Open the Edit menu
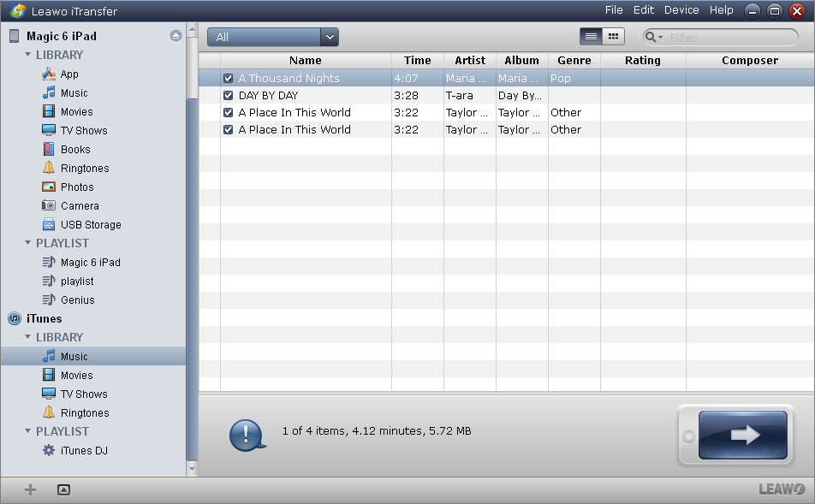This screenshot has height=504, width=815. [x=644, y=10]
